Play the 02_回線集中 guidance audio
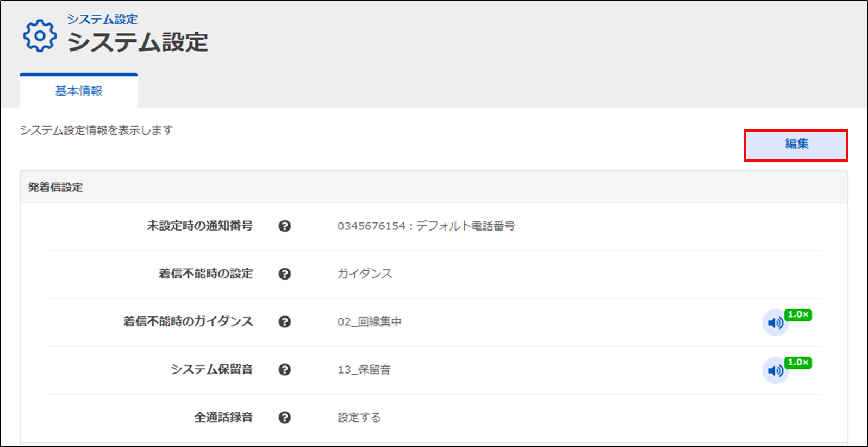This screenshot has width=868, height=447. [x=775, y=323]
